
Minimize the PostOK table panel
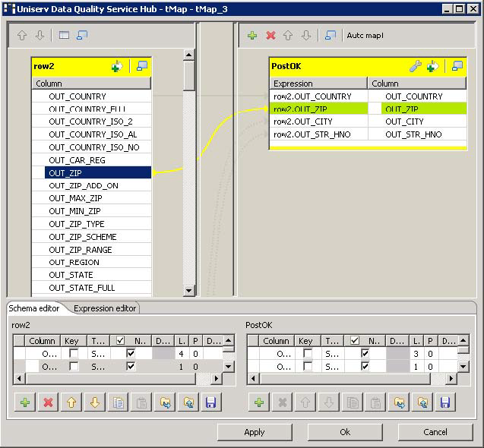(x=457, y=66)
